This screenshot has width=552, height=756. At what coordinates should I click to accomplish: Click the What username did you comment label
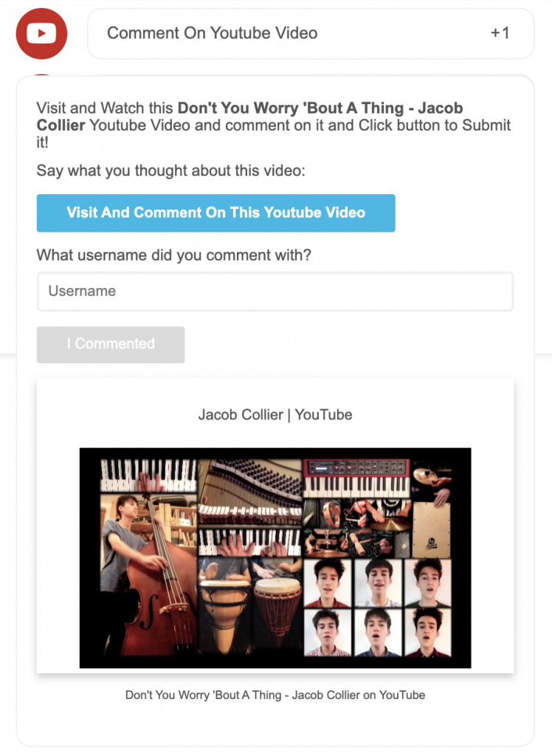(174, 255)
